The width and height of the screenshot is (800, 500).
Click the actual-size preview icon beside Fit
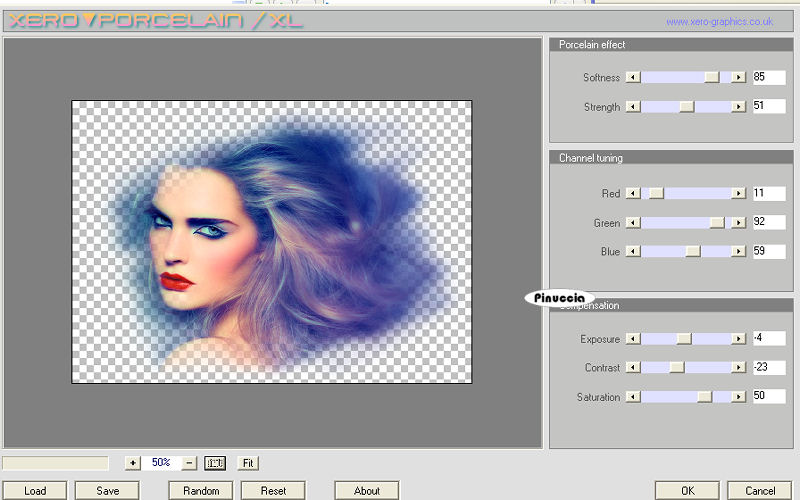click(215, 463)
